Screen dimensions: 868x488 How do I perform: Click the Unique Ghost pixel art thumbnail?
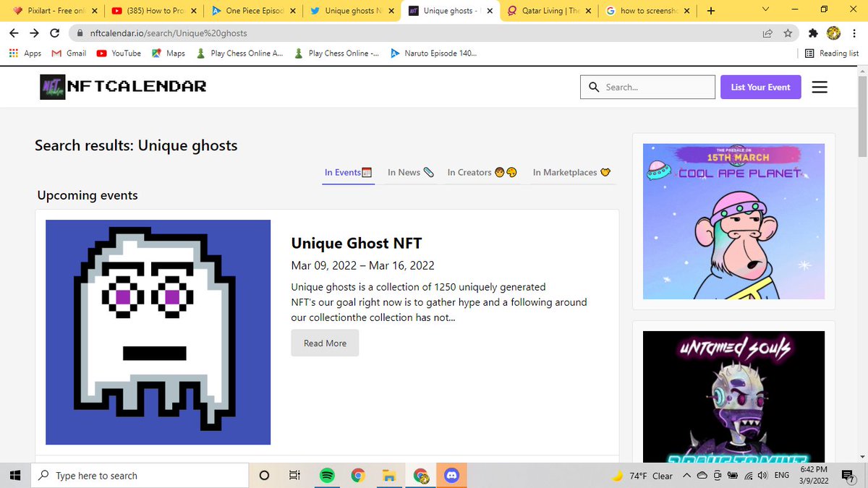[158, 332]
